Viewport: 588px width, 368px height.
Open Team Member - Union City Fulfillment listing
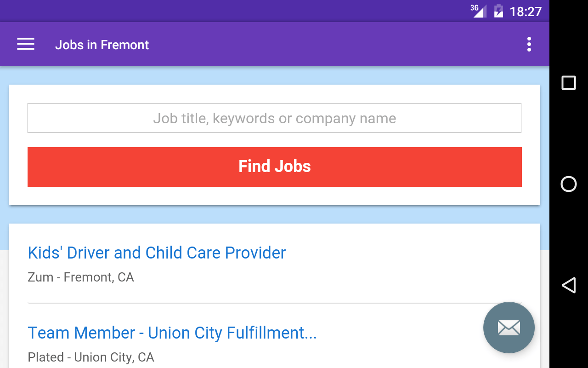pyautogui.click(x=172, y=333)
